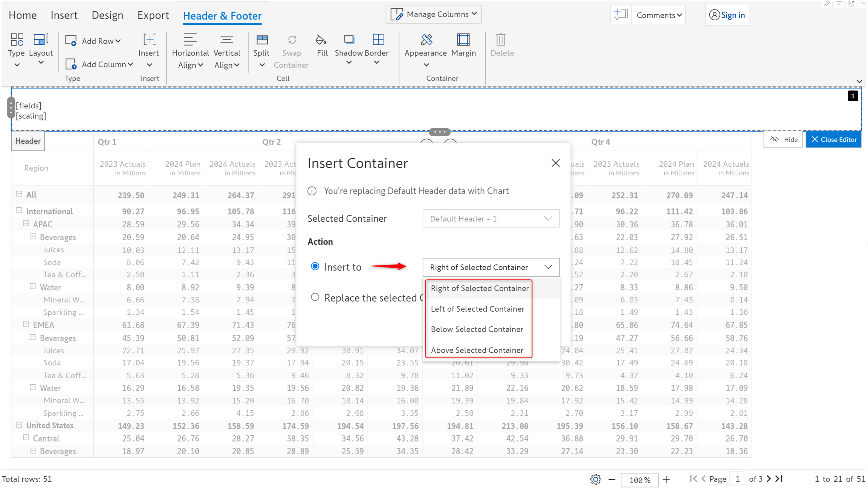The image size is (868, 489).
Task: Click the page number input field
Action: coord(737,479)
